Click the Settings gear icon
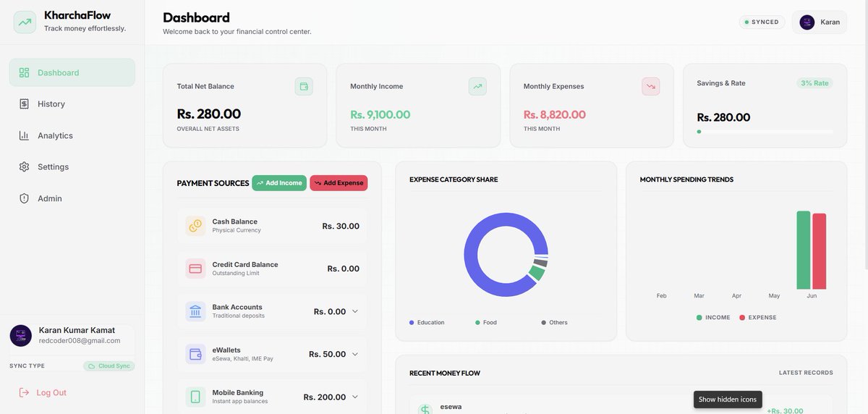The width and height of the screenshot is (868, 414). click(24, 167)
